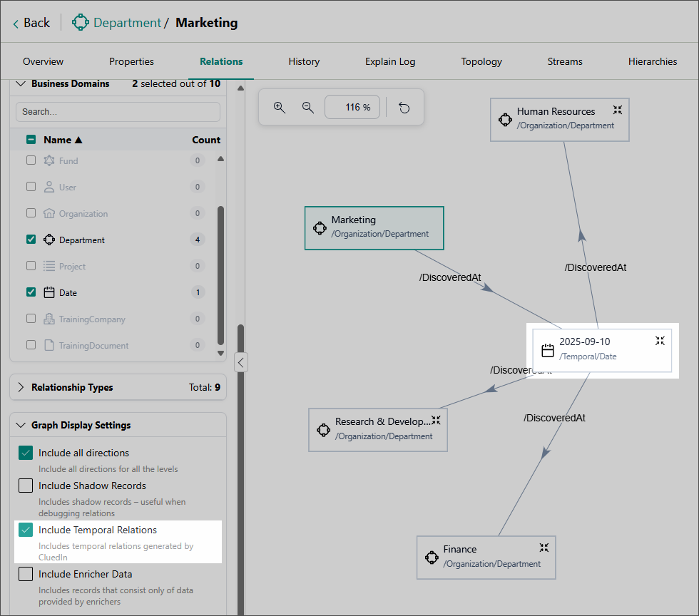
Task: Reset the graph view with undo icon
Action: (404, 108)
